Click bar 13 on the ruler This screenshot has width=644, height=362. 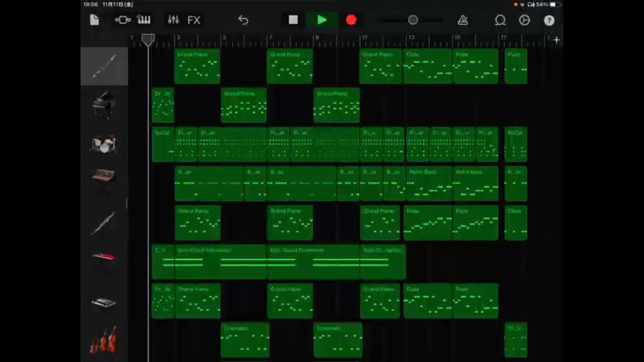[411, 38]
